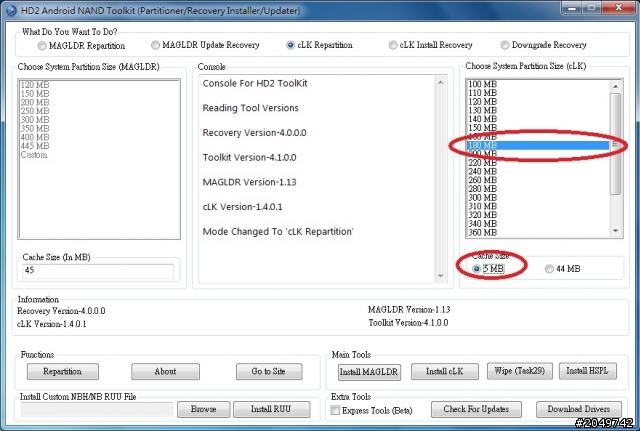Viewport: 640px width, 431px height.
Task: Click the Repartition button
Action: (x=63, y=371)
